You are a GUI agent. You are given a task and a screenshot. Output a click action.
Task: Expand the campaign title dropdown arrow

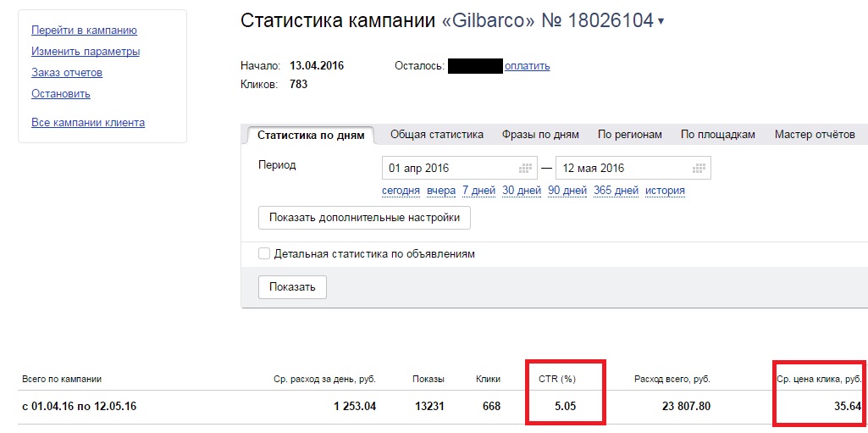pyautogui.click(x=661, y=22)
